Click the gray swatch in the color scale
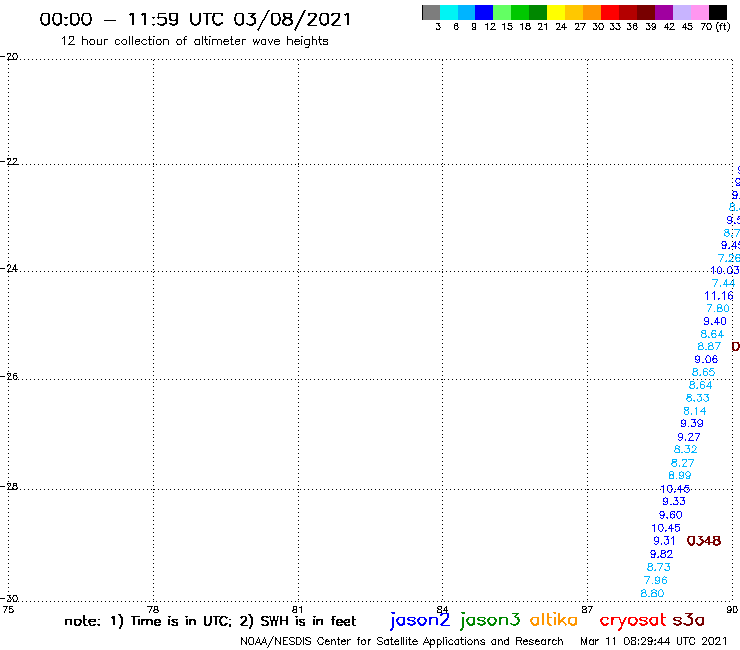This screenshot has height=650, width=740. [x=431, y=12]
